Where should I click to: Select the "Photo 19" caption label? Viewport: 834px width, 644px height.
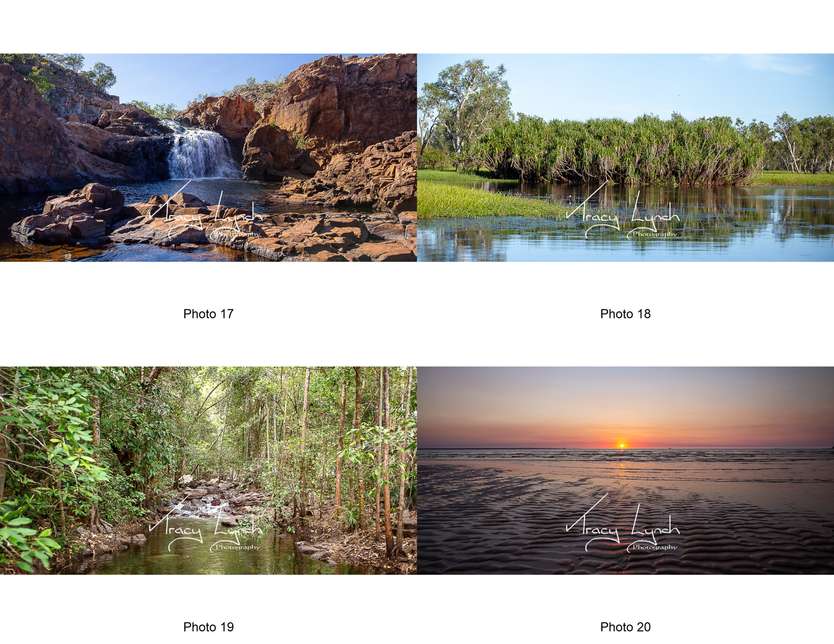[x=208, y=627]
